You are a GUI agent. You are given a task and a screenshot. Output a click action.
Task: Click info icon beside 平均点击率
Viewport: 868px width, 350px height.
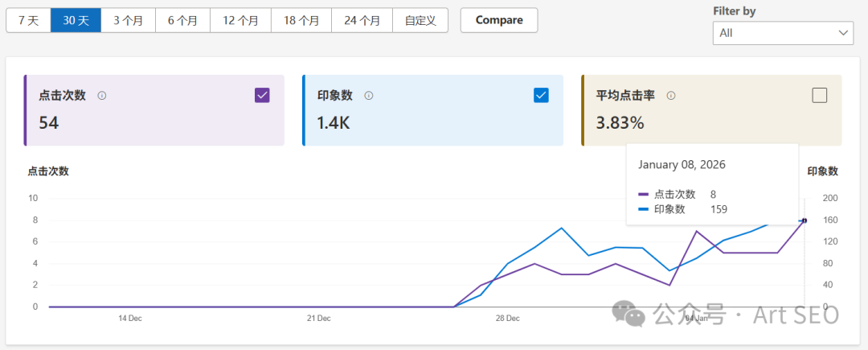(671, 96)
